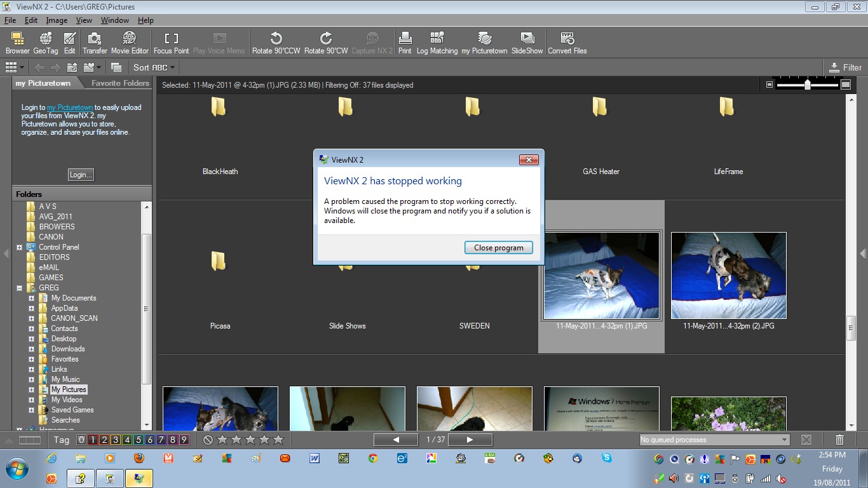This screenshot has height=488, width=868.
Task: Toggle the Focus Point display
Action: pos(171,43)
